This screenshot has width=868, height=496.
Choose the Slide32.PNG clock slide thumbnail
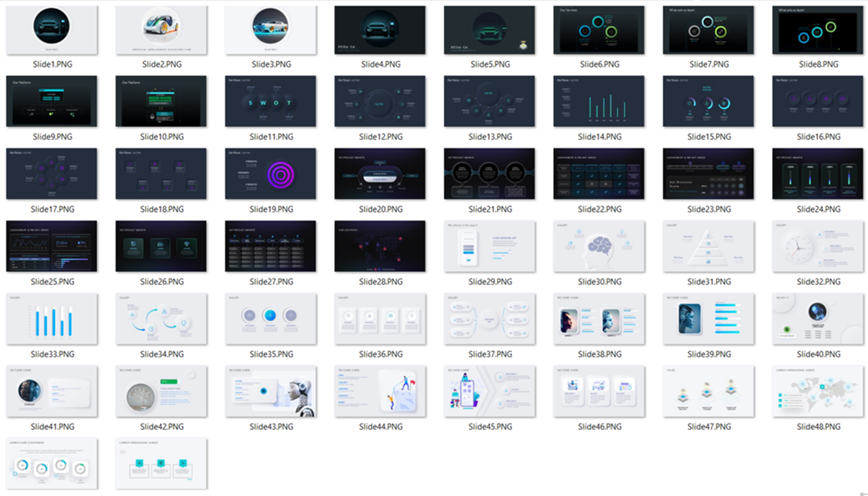[818, 246]
